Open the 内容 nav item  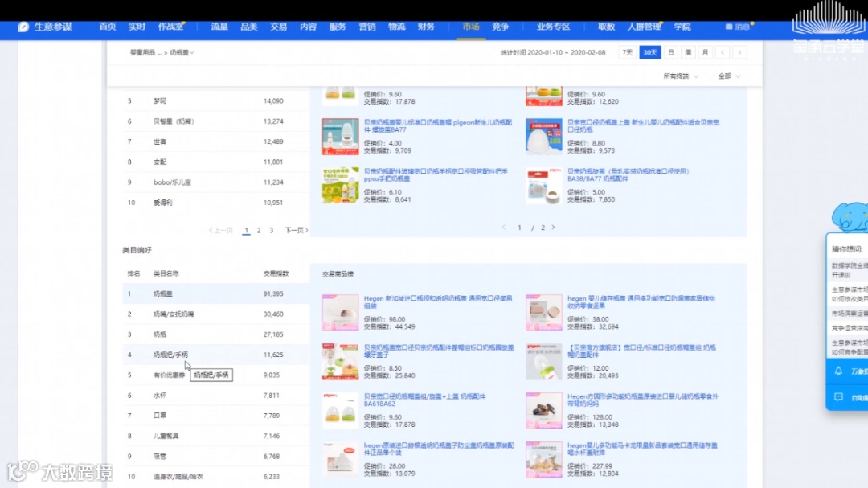point(308,27)
